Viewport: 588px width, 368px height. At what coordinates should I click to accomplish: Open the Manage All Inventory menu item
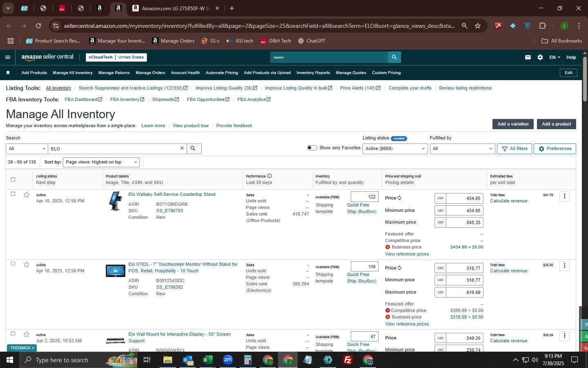pos(73,73)
